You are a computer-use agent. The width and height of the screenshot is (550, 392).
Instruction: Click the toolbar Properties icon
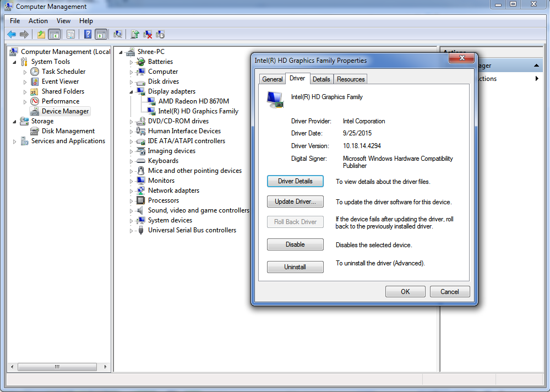[70, 34]
